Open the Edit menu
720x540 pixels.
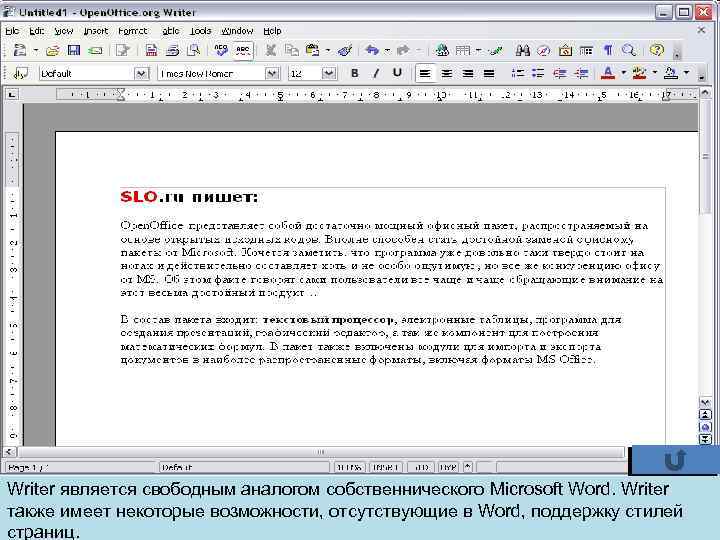(x=37, y=31)
